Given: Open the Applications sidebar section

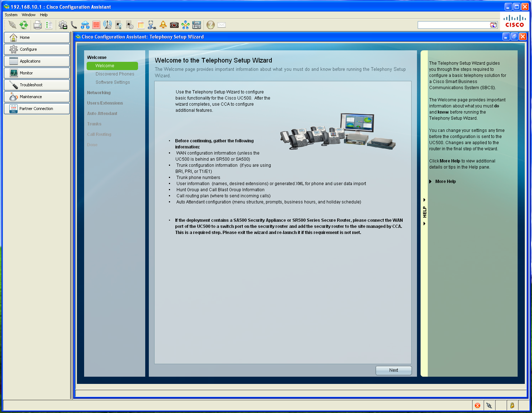Looking at the screenshot, I should click(37, 61).
